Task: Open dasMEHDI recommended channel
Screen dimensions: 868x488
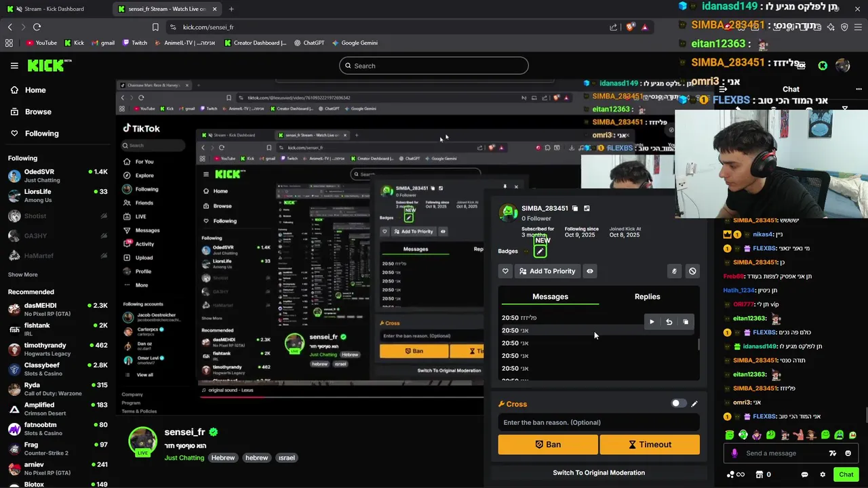Action: 58,310
